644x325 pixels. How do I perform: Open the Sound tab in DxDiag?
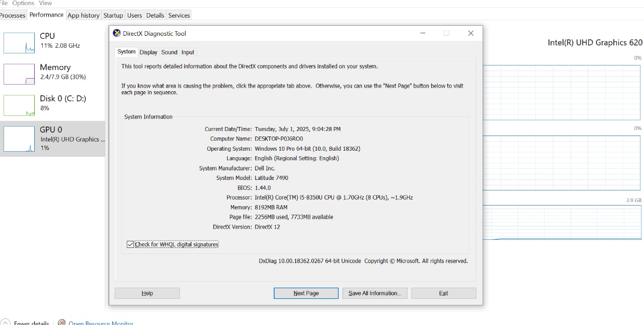tap(170, 52)
